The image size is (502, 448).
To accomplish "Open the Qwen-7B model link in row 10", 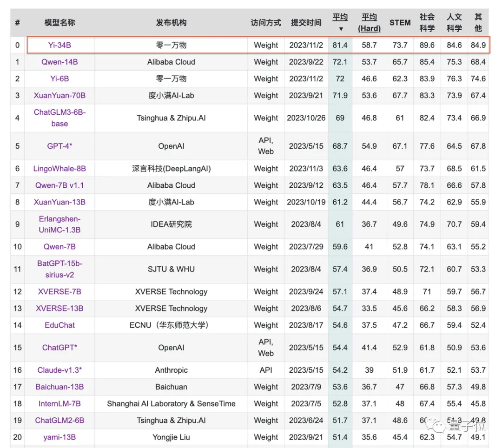I will click(x=59, y=247).
